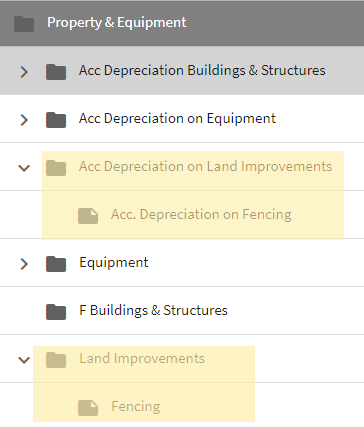
Task: Click the Equipment folder icon
Action: [x=56, y=264]
